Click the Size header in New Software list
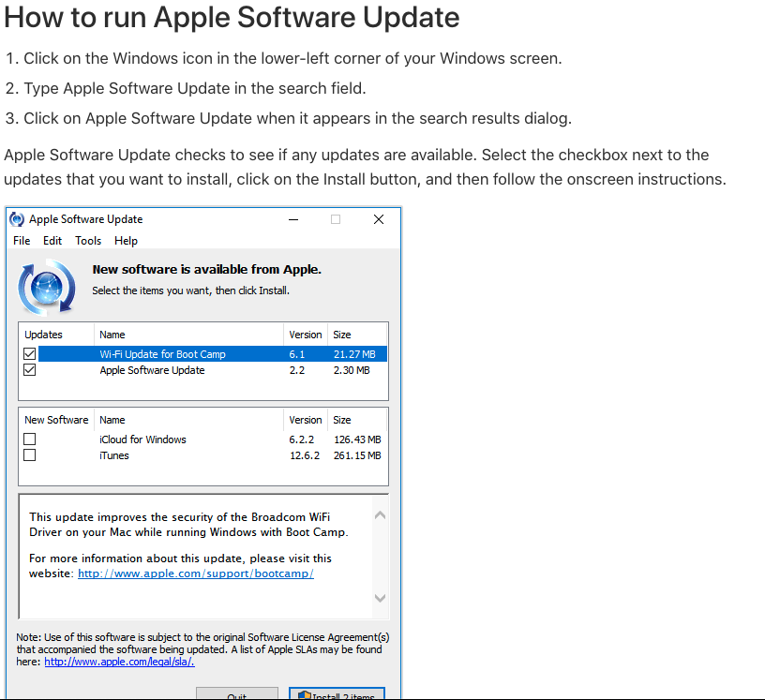The height and width of the screenshot is (700, 765). point(356,420)
